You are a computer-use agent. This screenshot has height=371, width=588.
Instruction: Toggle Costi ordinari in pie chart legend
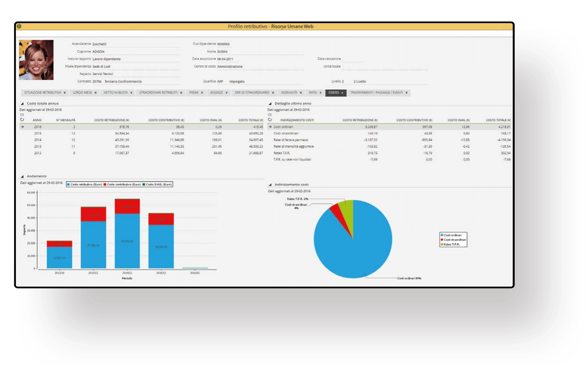pyautogui.click(x=452, y=235)
